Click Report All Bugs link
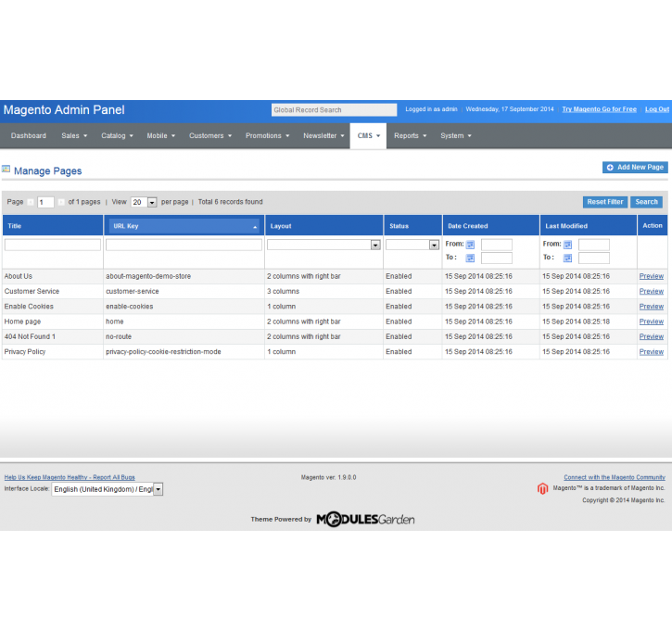 coord(70,477)
